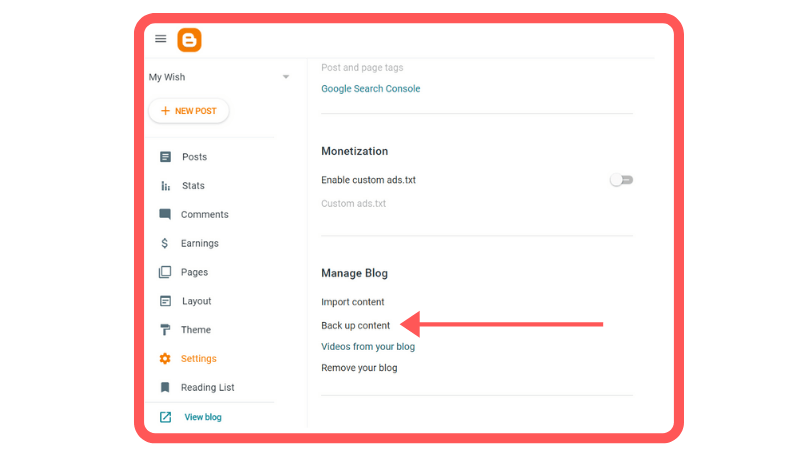Open Earnings via the dollar icon
Image resolution: width=800 pixels, height=450 pixels.
coord(164,243)
